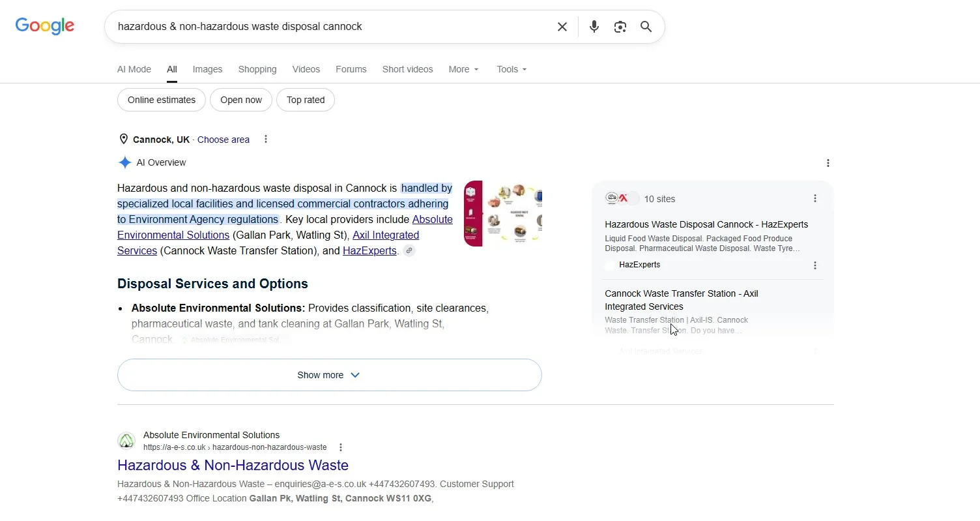Click the Choose area link
This screenshot has width=980, height=521.
coord(223,140)
